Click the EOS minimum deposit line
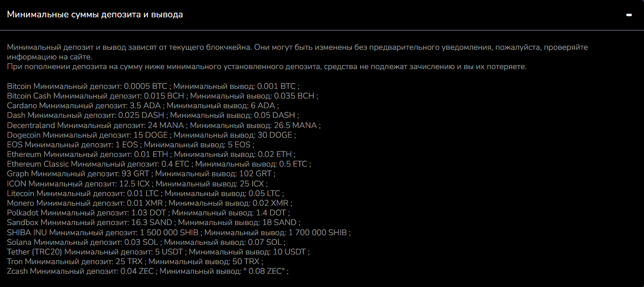The width and height of the screenshot is (644, 287). tap(130, 145)
